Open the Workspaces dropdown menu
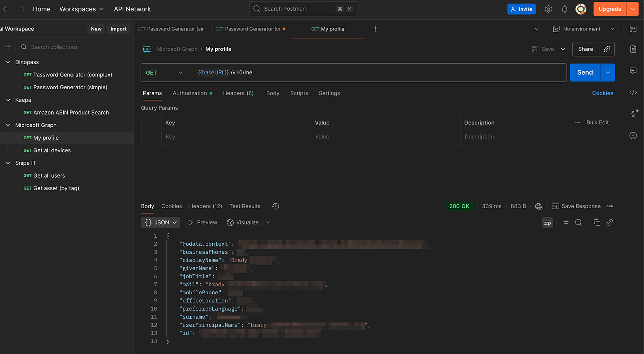The width and height of the screenshot is (644, 354). (x=81, y=9)
